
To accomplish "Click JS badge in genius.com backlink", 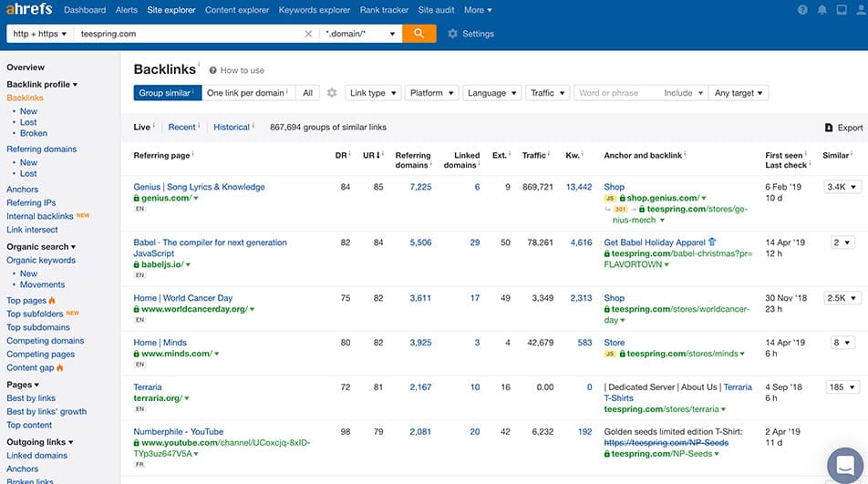I will pos(609,198).
